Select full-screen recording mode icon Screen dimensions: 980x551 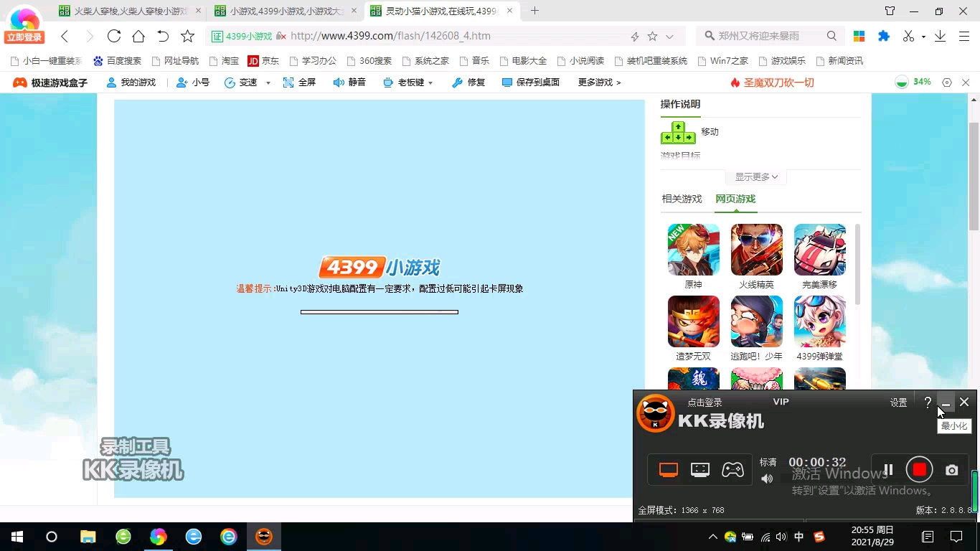click(x=669, y=470)
